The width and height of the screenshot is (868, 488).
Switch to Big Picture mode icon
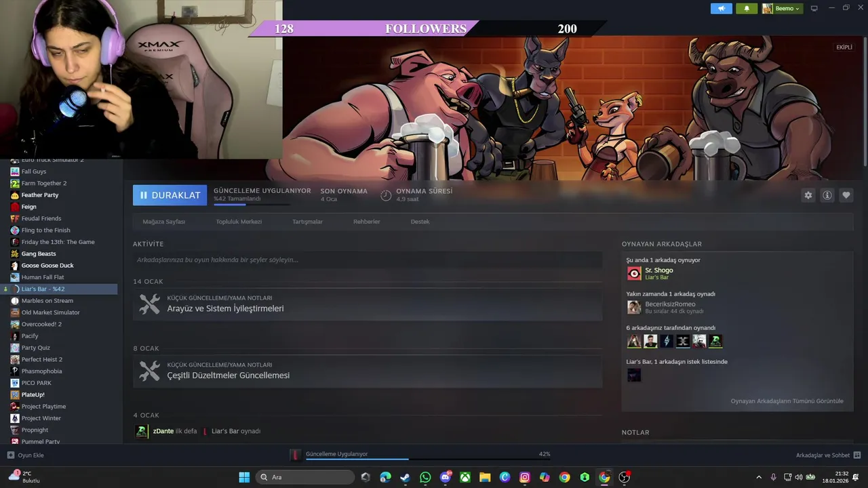click(x=814, y=8)
